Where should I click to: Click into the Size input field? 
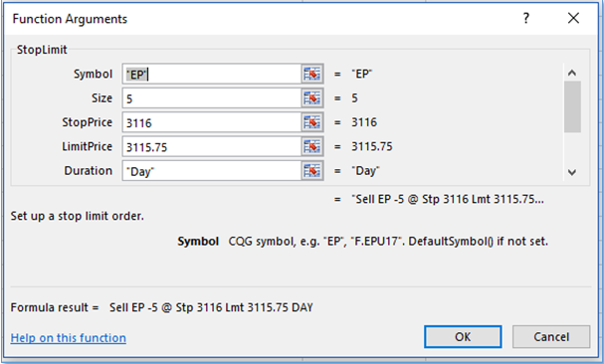coord(212,98)
